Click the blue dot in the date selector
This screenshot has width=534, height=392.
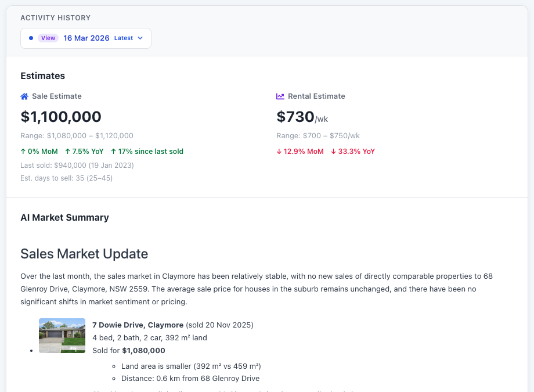31,38
